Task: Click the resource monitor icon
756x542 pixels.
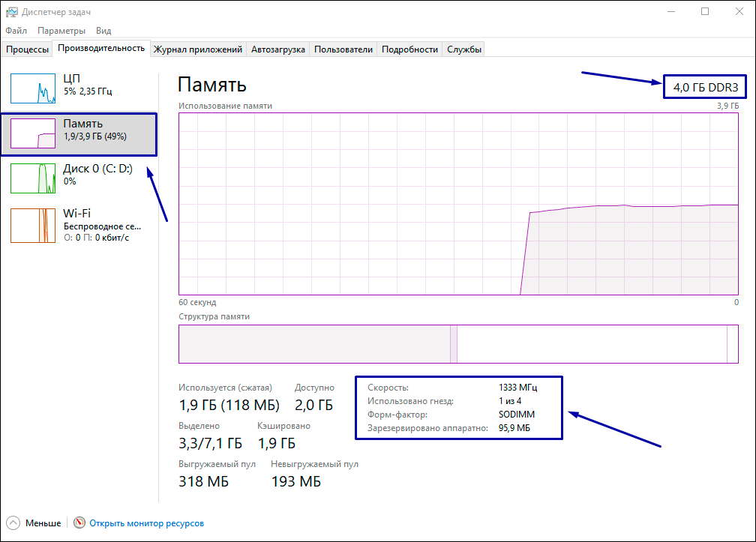Action: coord(80,523)
